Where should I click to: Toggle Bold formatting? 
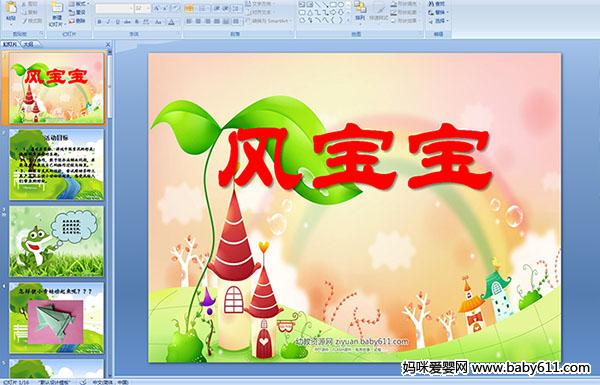[x=99, y=22]
